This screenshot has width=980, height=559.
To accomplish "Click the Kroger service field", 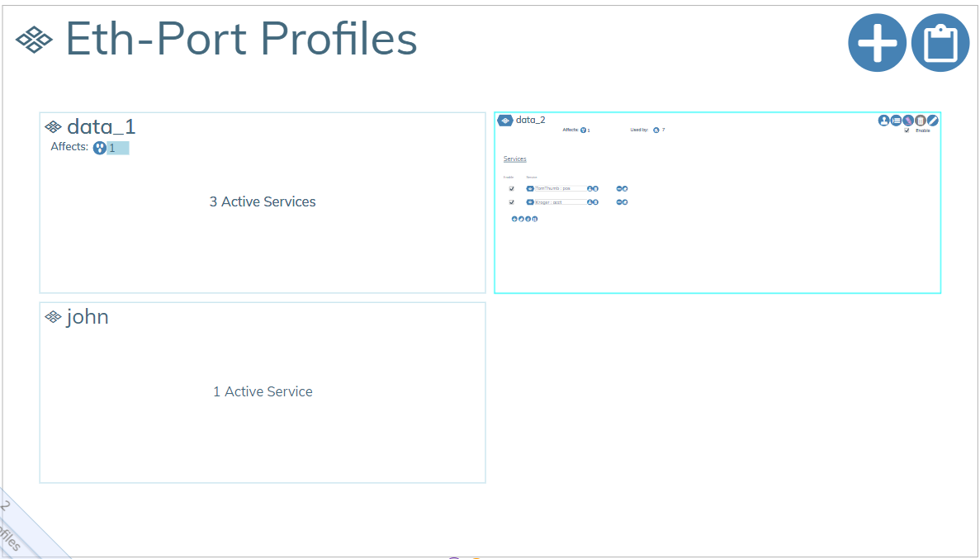I will click(x=559, y=202).
